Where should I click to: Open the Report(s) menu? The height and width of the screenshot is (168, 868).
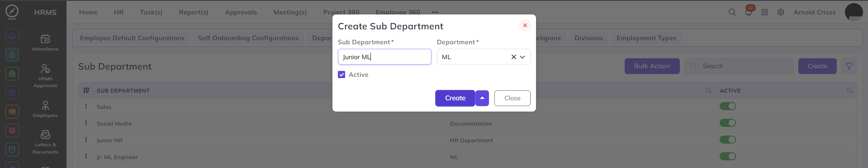point(194,12)
